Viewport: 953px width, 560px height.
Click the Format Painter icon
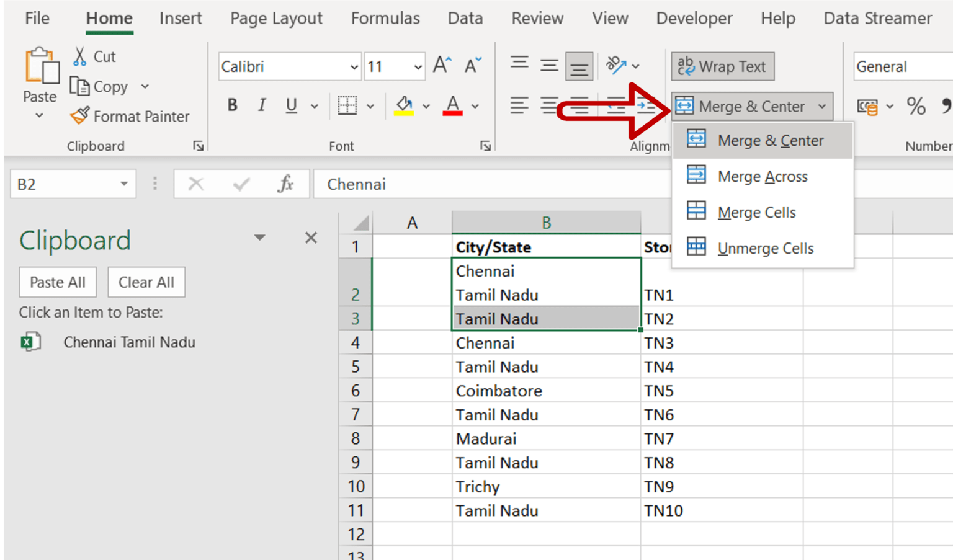tap(80, 116)
